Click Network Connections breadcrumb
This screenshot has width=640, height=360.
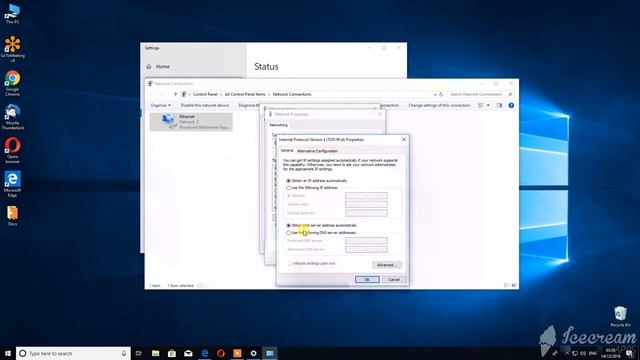(x=292, y=94)
